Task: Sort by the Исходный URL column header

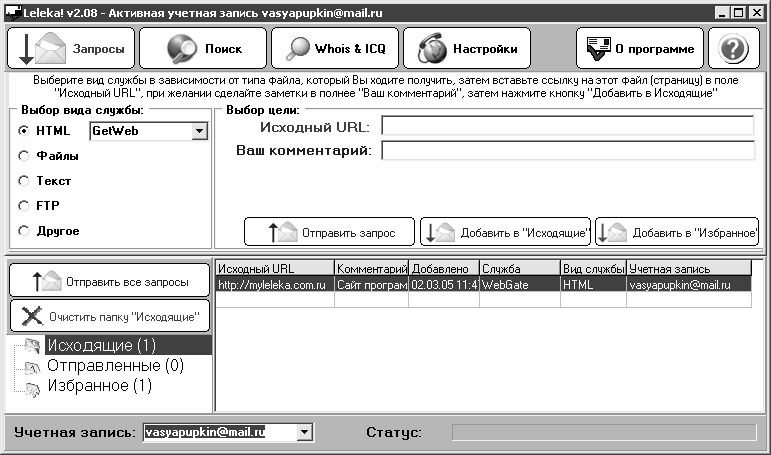Action: pyautogui.click(x=274, y=269)
